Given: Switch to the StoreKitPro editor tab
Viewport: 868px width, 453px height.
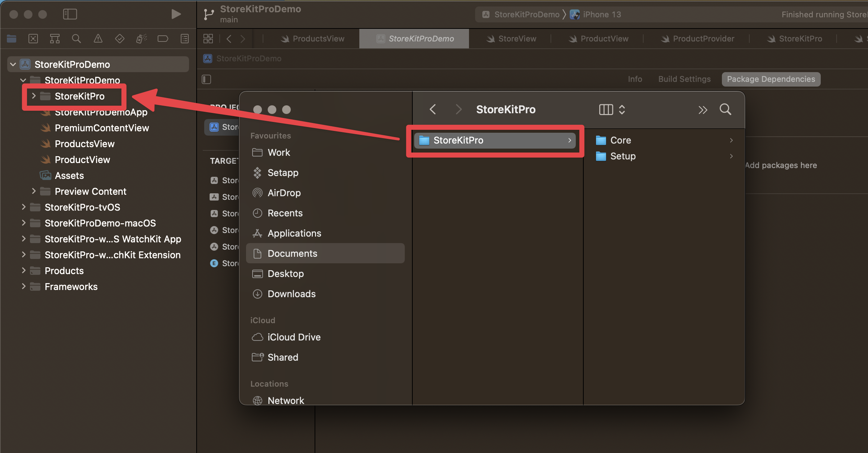Looking at the screenshot, I should [x=794, y=39].
